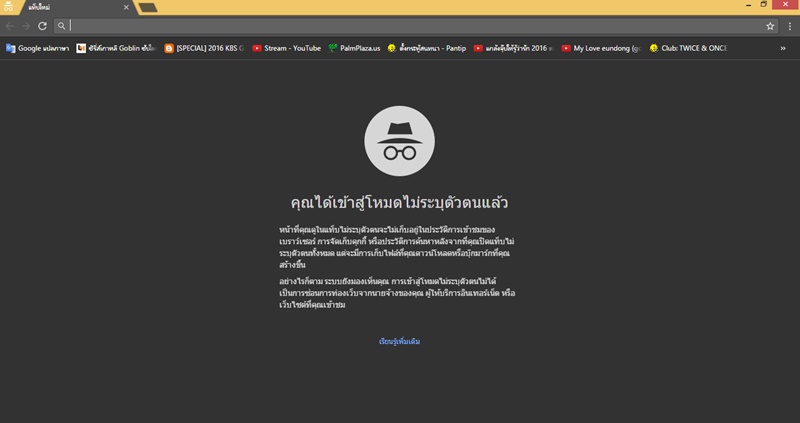Open the Stream - YouTube bookmark

(x=286, y=48)
